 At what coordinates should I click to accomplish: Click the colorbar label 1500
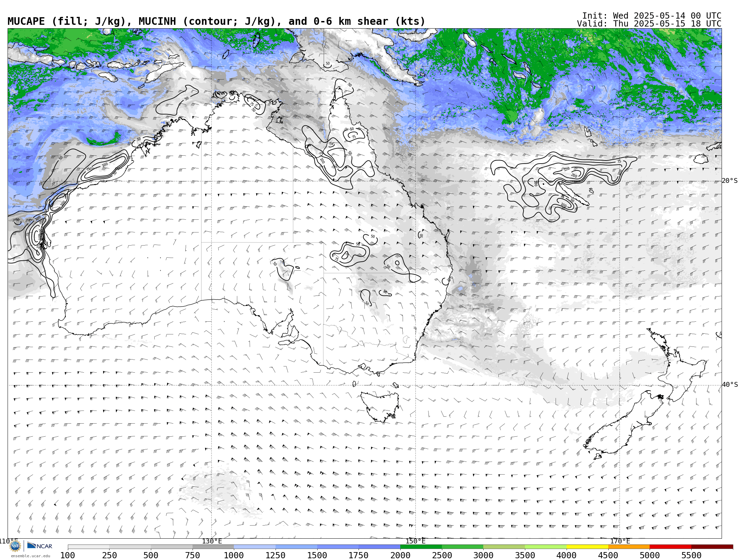[317, 555]
